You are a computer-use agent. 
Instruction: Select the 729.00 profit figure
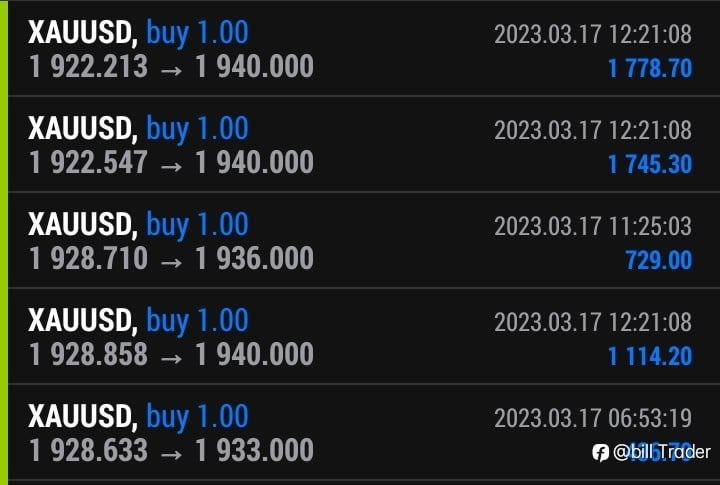[x=658, y=260]
